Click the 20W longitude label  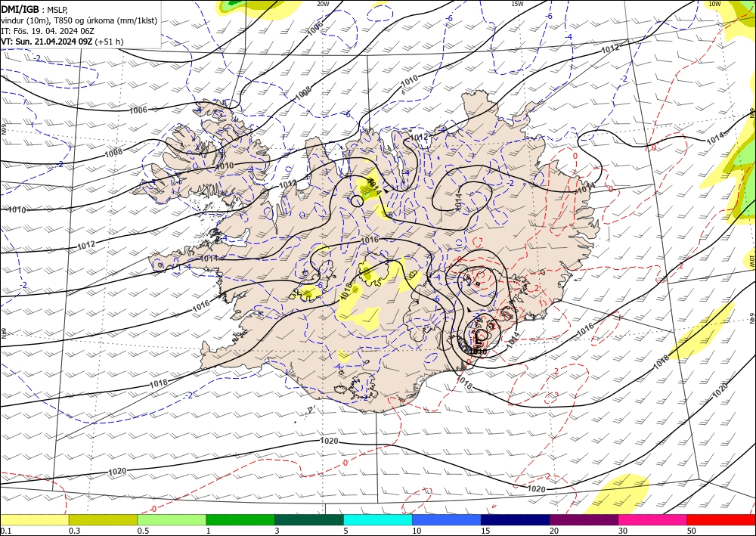323,3
